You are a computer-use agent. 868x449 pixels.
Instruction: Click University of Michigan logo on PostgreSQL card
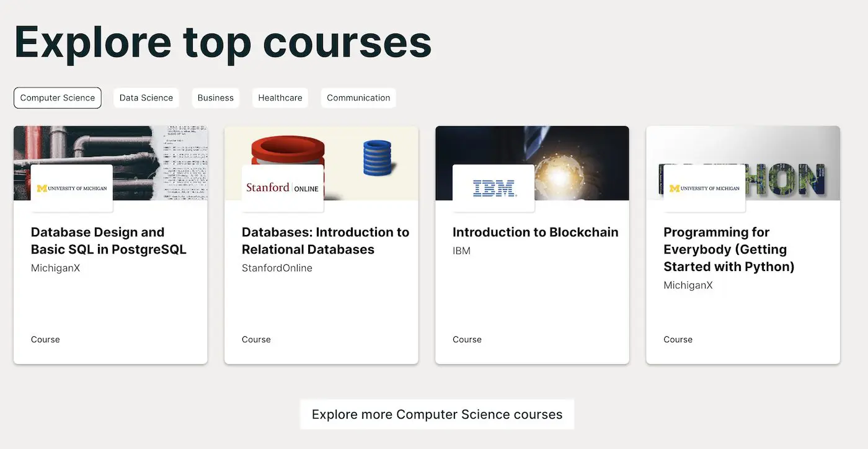click(x=72, y=189)
